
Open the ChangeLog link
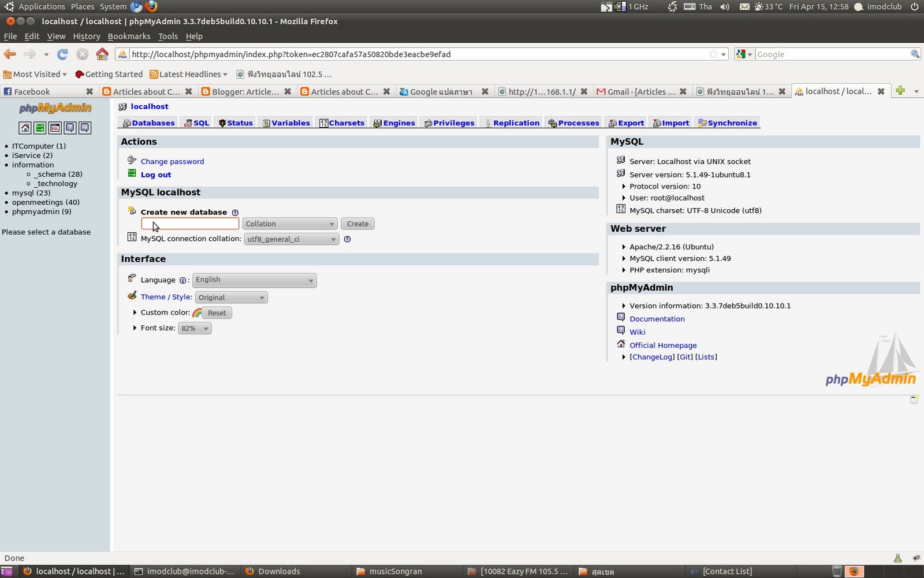tap(652, 357)
